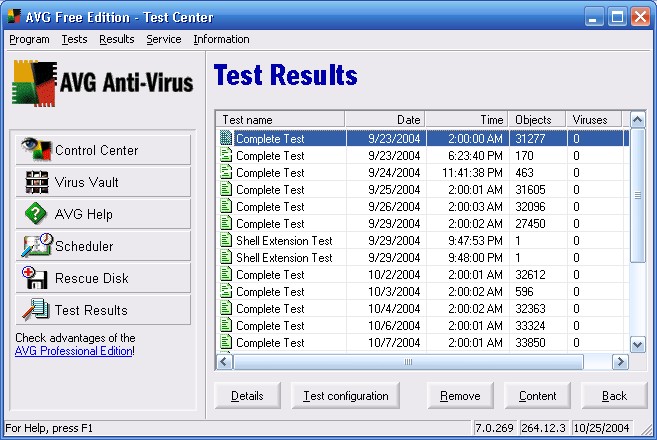Click the date 10/25/2004 in the status bar
The height and width of the screenshot is (440, 657).
[x=601, y=428]
